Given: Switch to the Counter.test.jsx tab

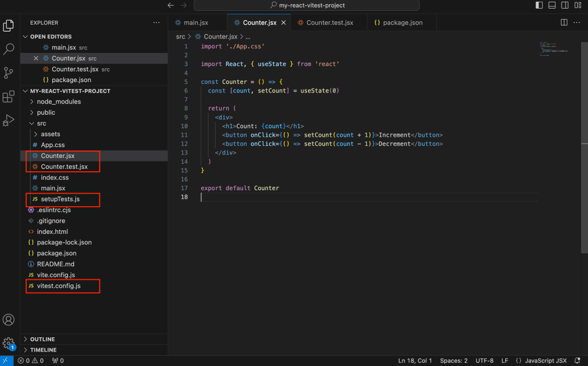Looking at the screenshot, I should pos(329,23).
